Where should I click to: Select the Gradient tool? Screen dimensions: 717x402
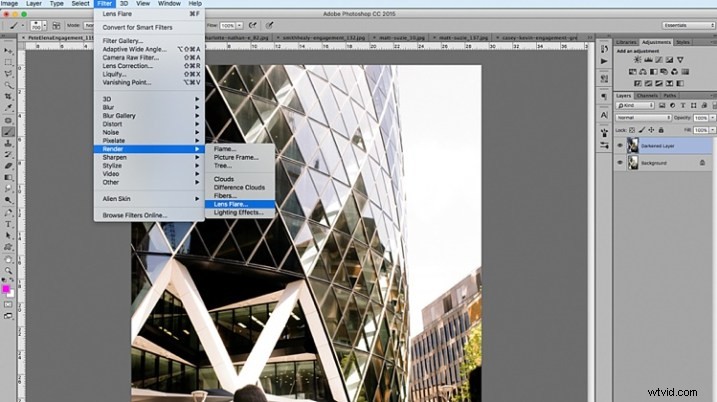pyautogui.click(x=8, y=177)
